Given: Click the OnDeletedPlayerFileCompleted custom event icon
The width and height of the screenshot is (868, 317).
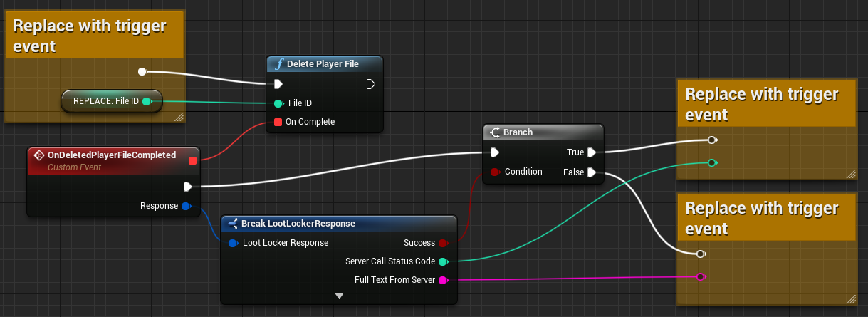Looking at the screenshot, I should tap(39, 155).
